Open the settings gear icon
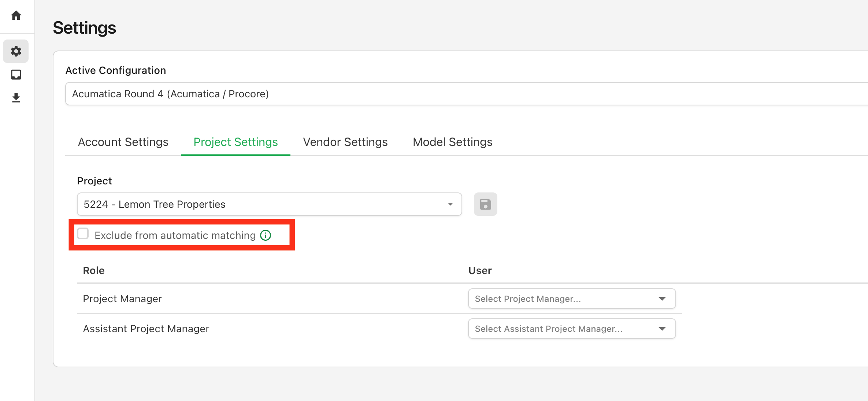The image size is (868, 401). [16, 51]
